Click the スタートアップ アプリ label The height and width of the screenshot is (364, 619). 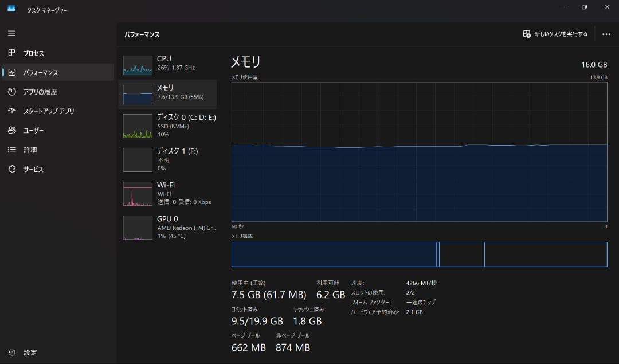pyautogui.click(x=49, y=111)
